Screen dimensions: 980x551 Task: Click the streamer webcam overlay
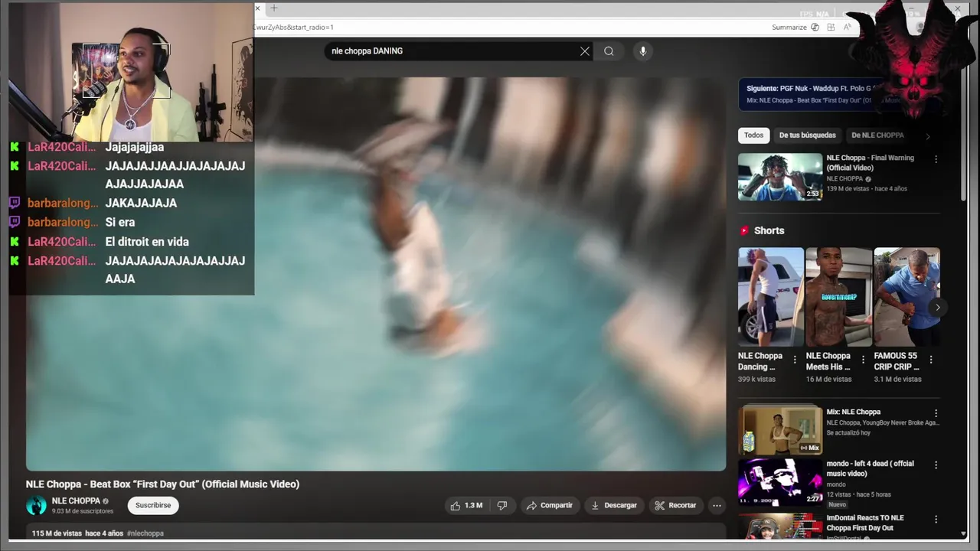tap(131, 72)
